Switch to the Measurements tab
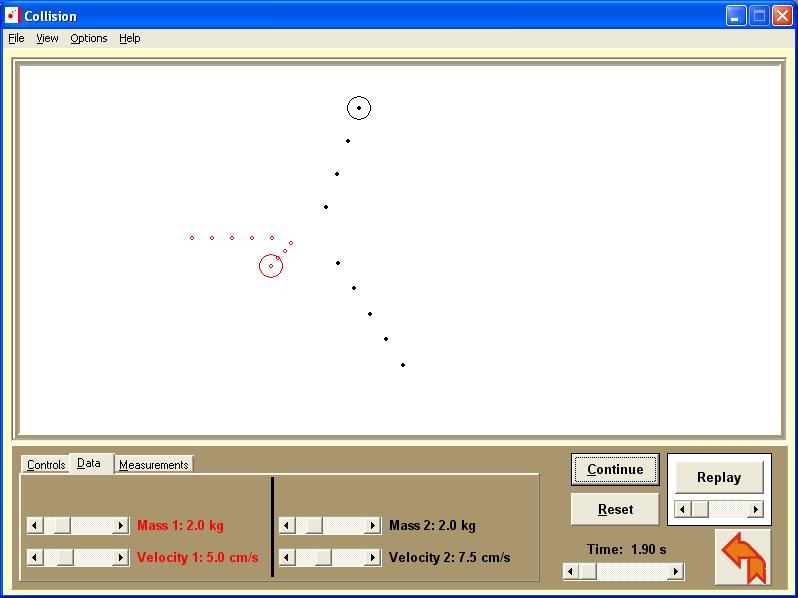The width and height of the screenshot is (798, 598). 154,465
